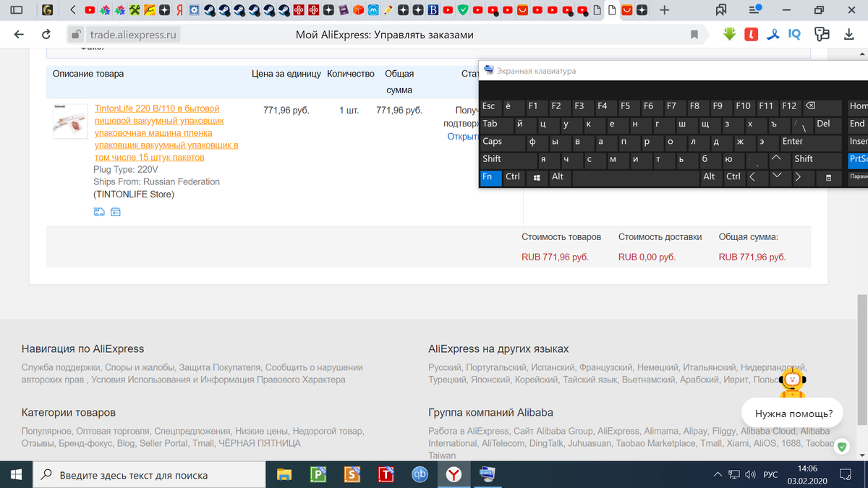Click the address bar trade.aliexpress.ru
868x488 pixels.
point(134,35)
